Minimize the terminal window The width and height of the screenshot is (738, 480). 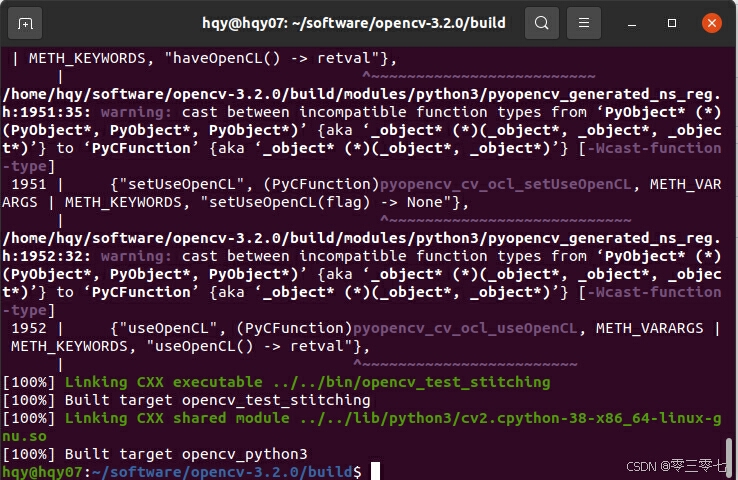632,24
